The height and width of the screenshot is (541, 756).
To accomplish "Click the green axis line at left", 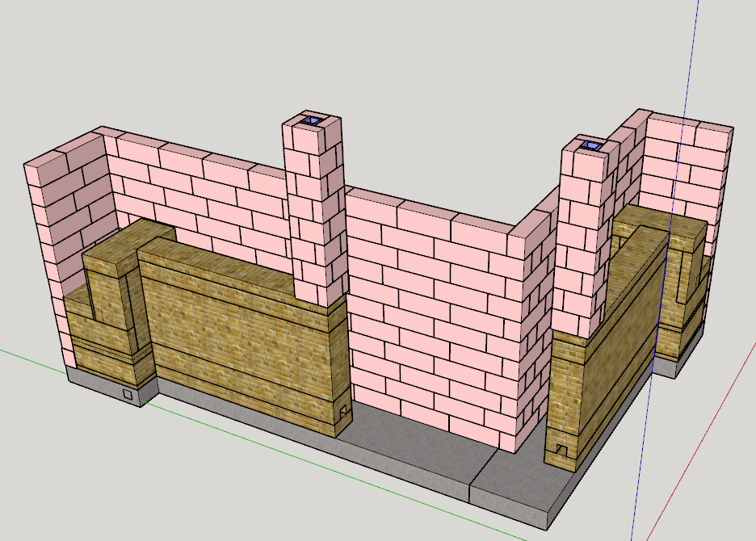I will pyautogui.click(x=32, y=359).
